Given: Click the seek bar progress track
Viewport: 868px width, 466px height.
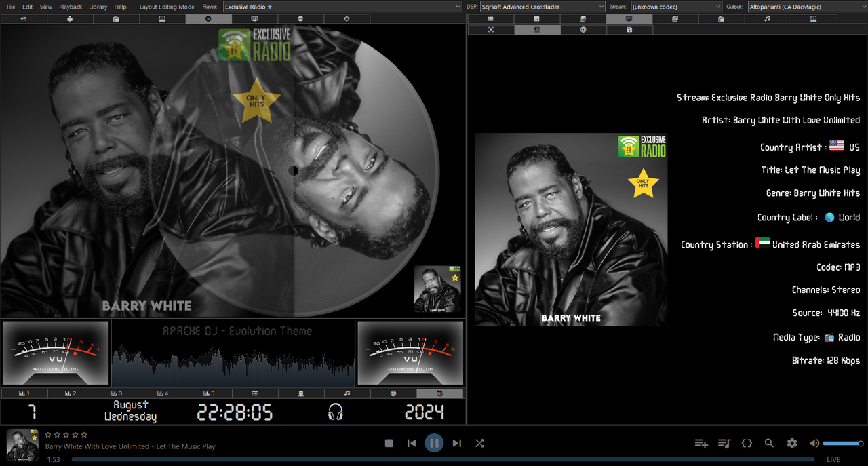Looking at the screenshot, I should point(444,459).
